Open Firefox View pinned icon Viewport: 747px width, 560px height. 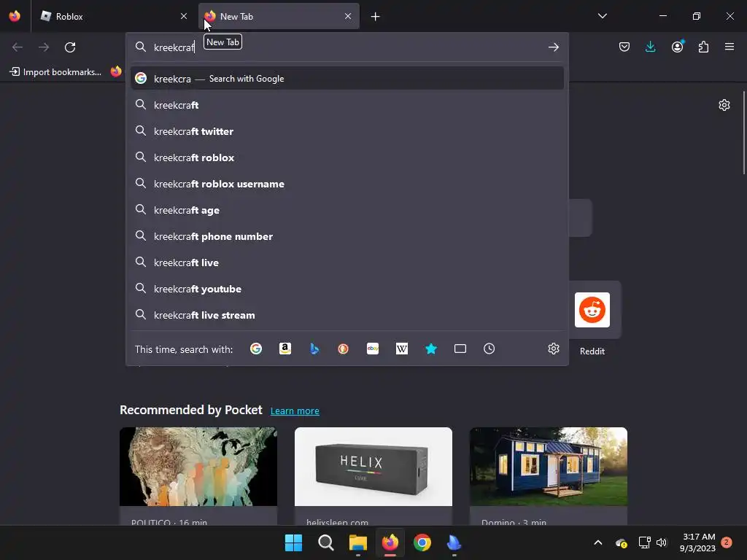click(x=15, y=16)
